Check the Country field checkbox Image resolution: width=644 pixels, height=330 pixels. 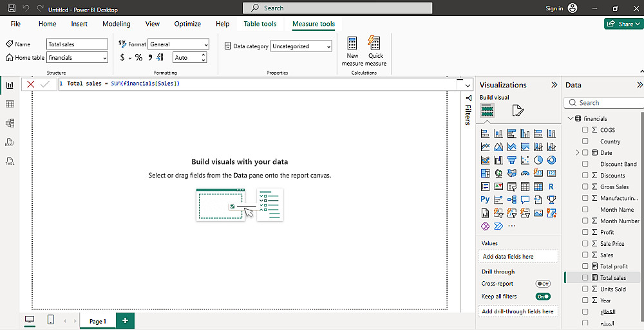(x=585, y=142)
